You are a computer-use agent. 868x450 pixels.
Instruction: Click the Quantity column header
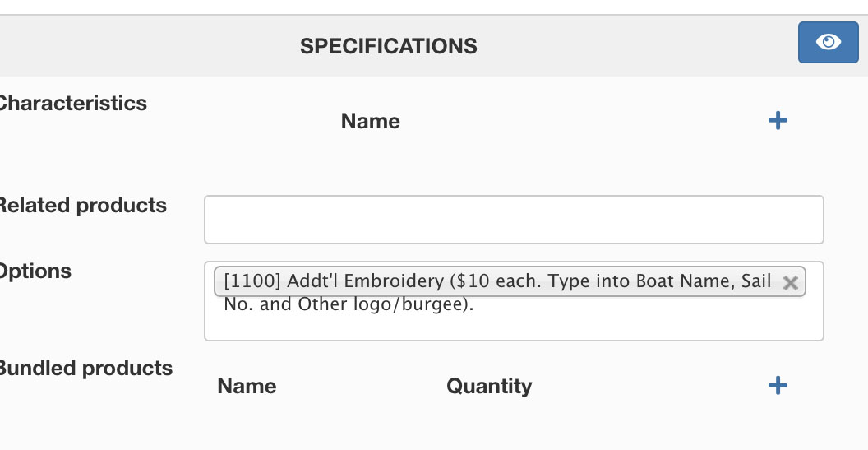pyautogui.click(x=489, y=387)
